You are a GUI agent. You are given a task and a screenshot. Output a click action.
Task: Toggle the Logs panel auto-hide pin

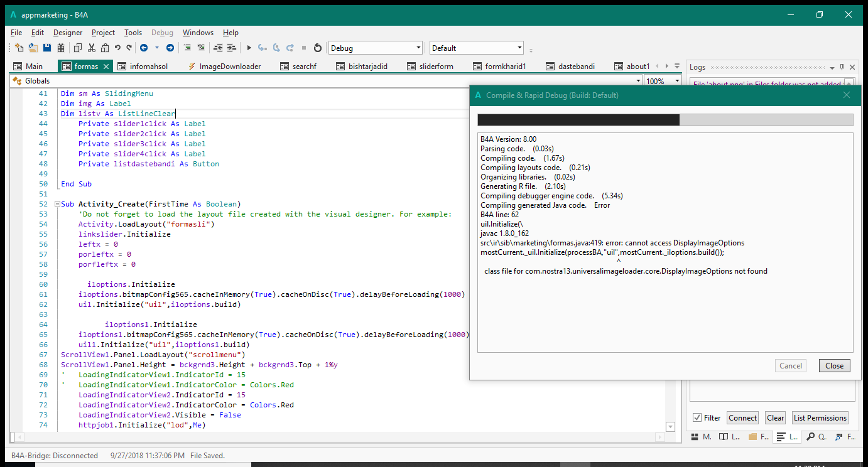coord(842,67)
